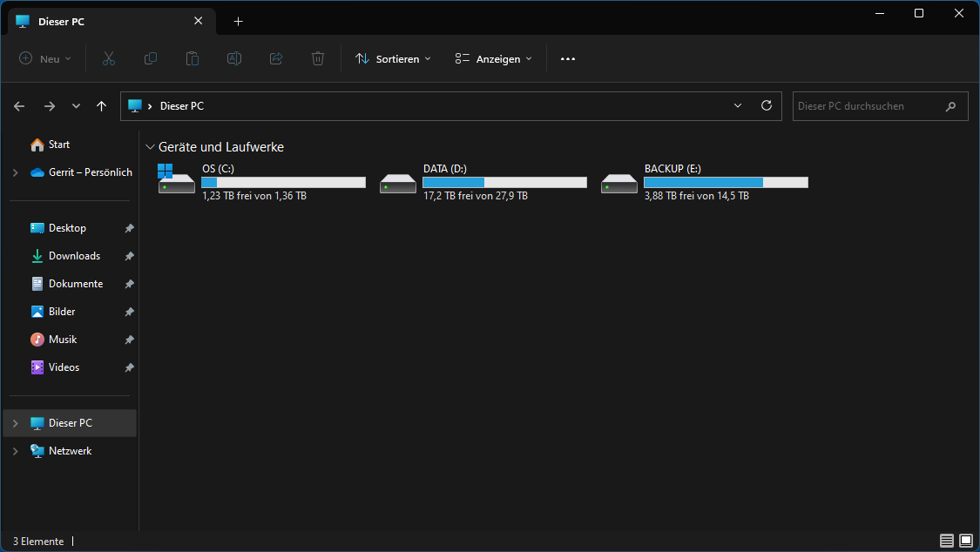Image resolution: width=980 pixels, height=552 pixels.
Task: Close the Dieser PC tab
Action: tap(198, 21)
